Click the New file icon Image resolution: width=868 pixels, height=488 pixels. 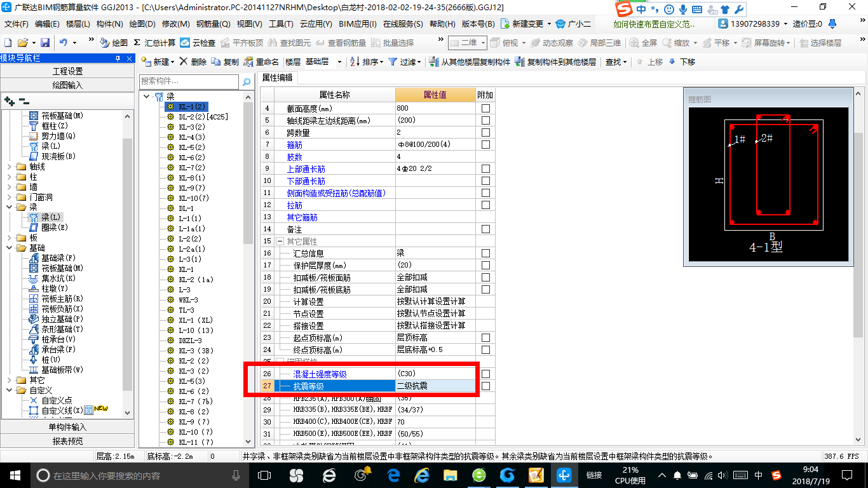click(8, 43)
